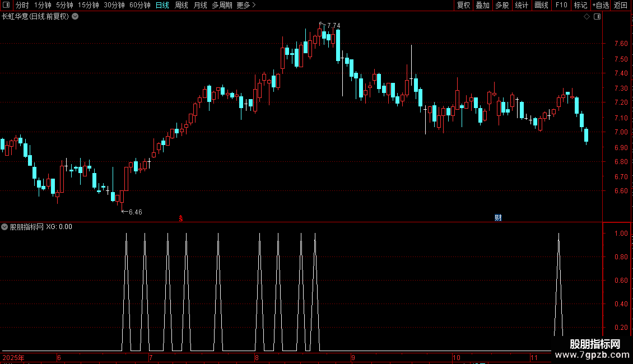633x364 pixels.
Task: Switch to 周线 weekly chart
Action: (x=181, y=5)
